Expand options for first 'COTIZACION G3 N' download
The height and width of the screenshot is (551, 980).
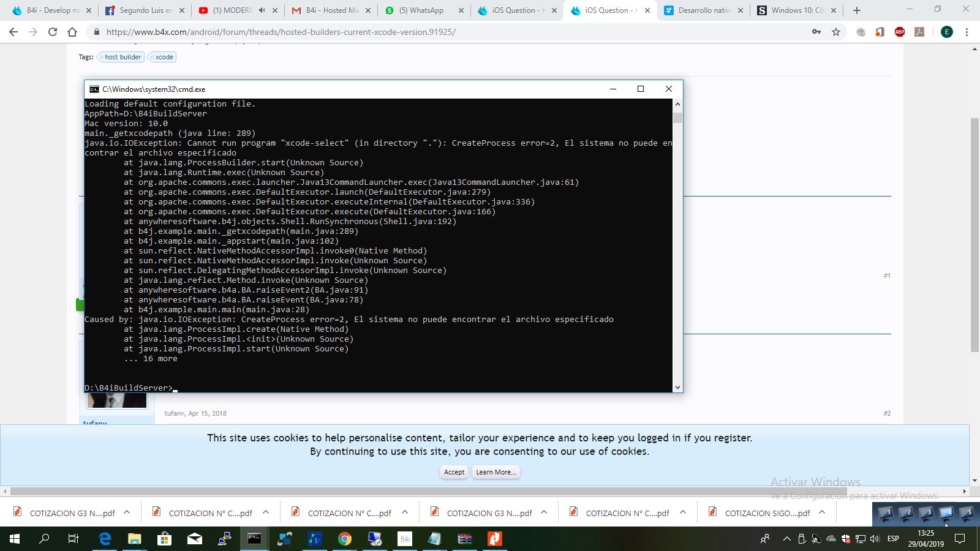coord(127,512)
